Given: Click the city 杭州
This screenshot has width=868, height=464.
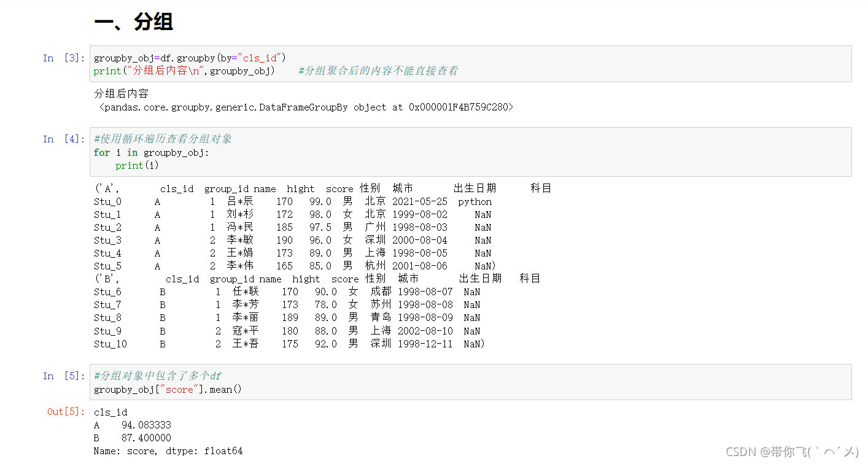Looking at the screenshot, I should point(375,266).
